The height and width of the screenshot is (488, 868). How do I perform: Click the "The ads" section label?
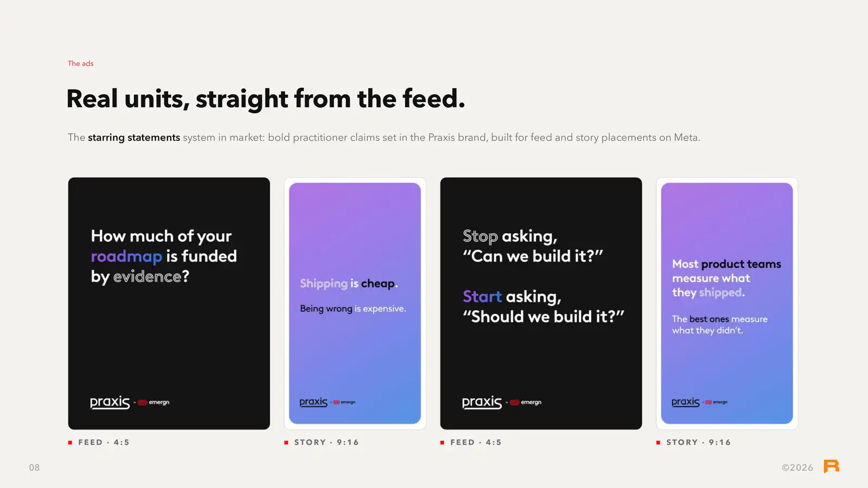(x=80, y=63)
